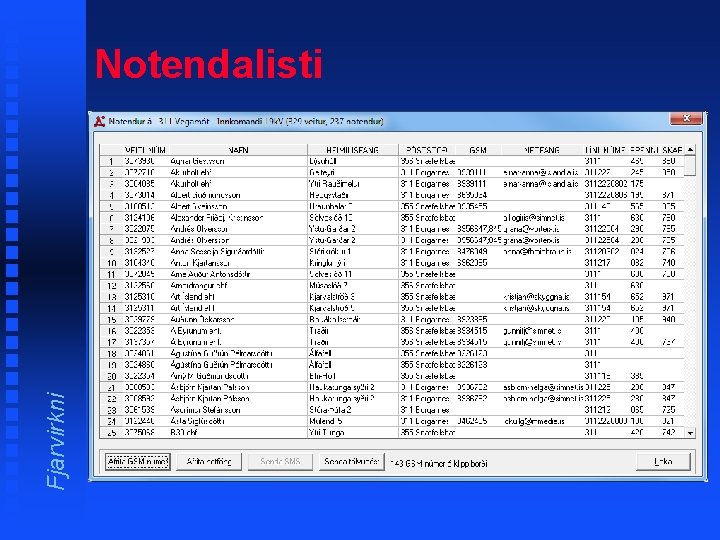Sort by the VEITUNÚM column header
The image size is (720, 540).
(145, 150)
